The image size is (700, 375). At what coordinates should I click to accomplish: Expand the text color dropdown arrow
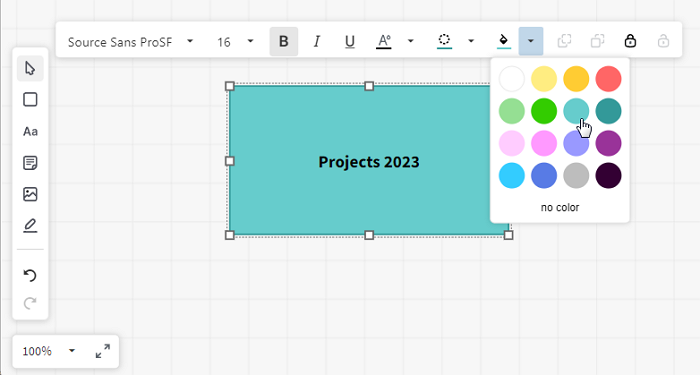411,41
